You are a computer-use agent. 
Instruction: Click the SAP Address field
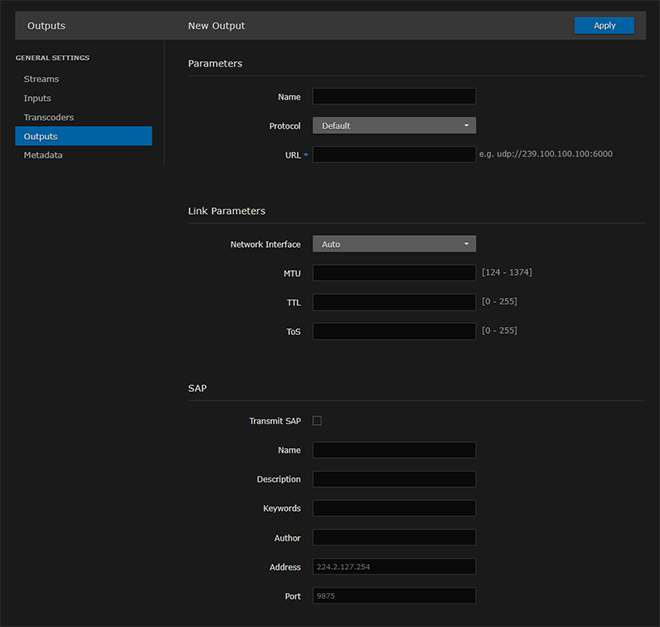click(394, 567)
